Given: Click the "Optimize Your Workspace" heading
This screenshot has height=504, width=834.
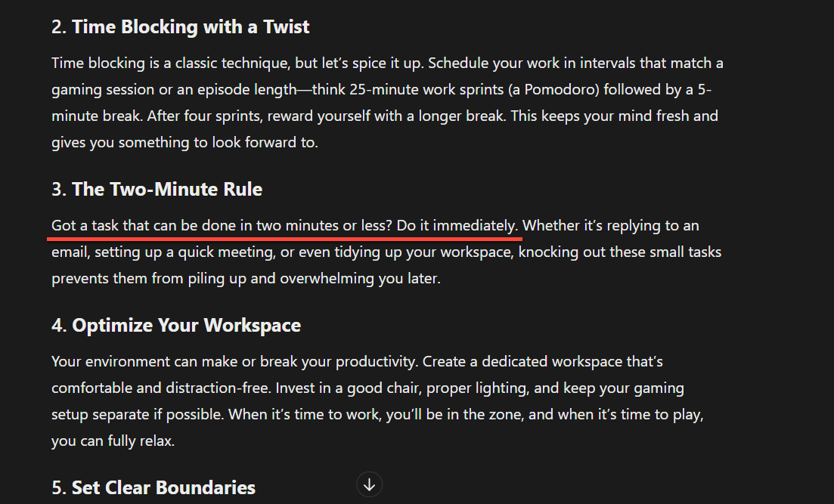Looking at the screenshot, I should pos(186,326).
